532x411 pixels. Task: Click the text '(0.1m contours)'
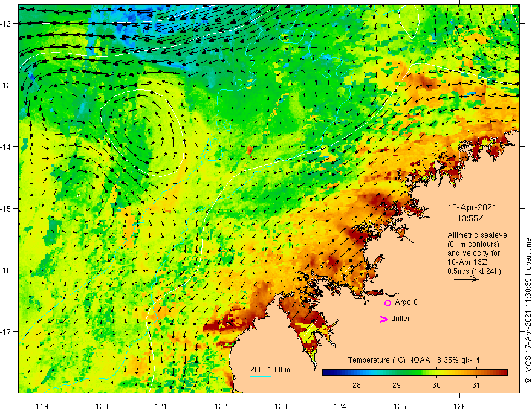tap(473, 244)
